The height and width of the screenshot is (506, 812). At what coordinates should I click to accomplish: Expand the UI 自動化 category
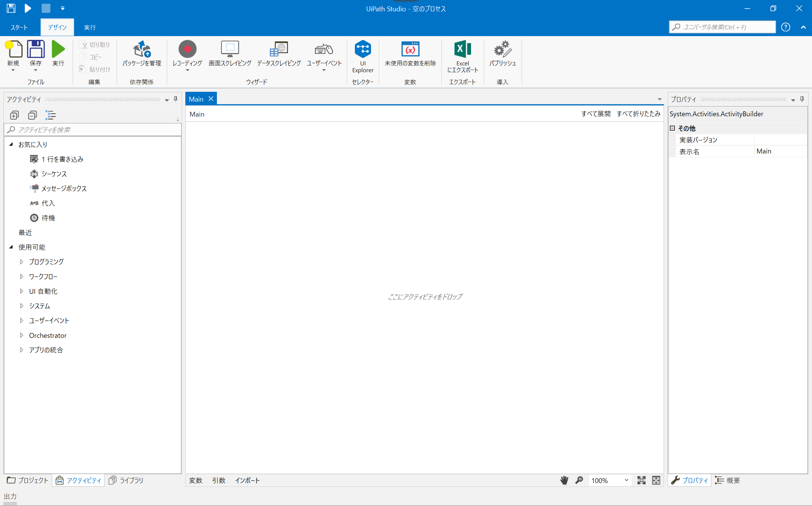(x=21, y=291)
